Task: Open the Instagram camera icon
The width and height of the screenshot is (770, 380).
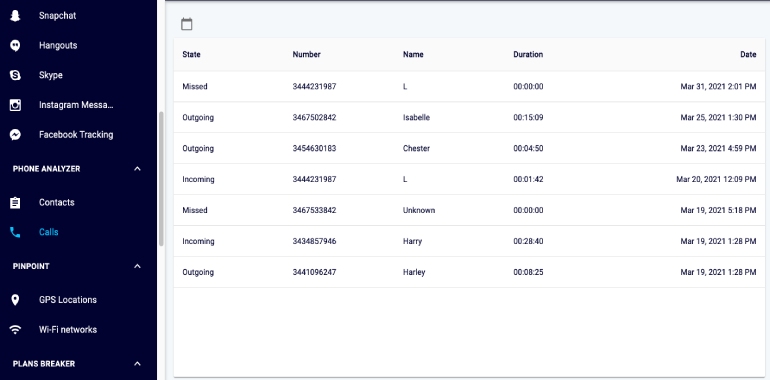Action: click(15, 105)
